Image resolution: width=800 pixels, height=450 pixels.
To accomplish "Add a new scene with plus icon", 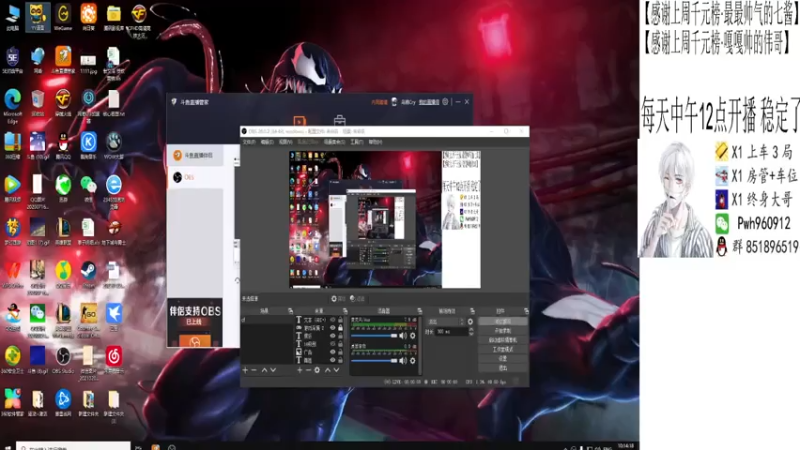I will 245,370.
